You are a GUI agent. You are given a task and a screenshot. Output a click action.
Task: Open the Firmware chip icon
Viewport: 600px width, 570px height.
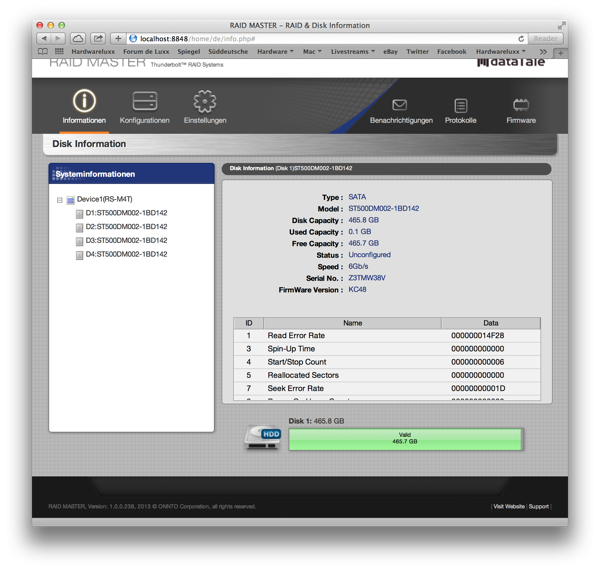coord(521,105)
